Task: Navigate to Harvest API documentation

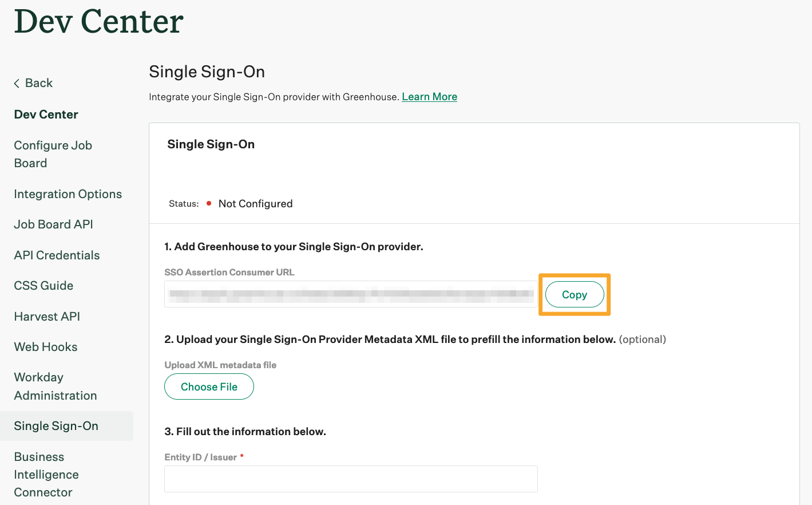Action: [47, 316]
